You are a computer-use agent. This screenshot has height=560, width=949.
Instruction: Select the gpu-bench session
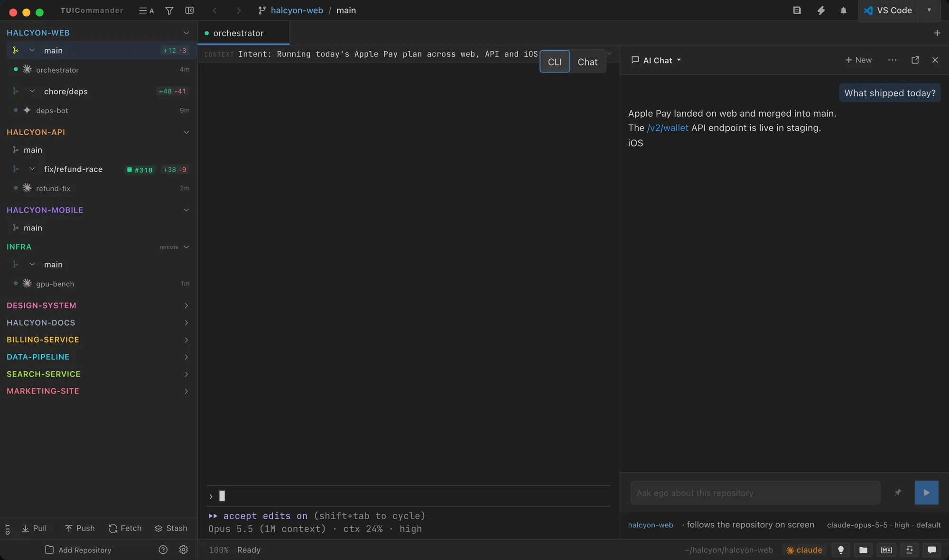pos(98,284)
